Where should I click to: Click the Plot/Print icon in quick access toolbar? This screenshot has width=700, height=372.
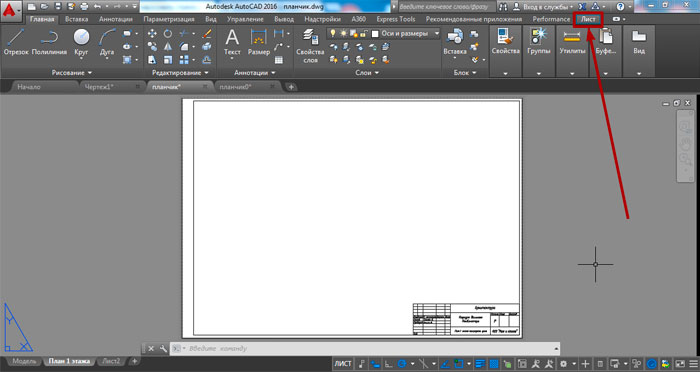[84, 7]
